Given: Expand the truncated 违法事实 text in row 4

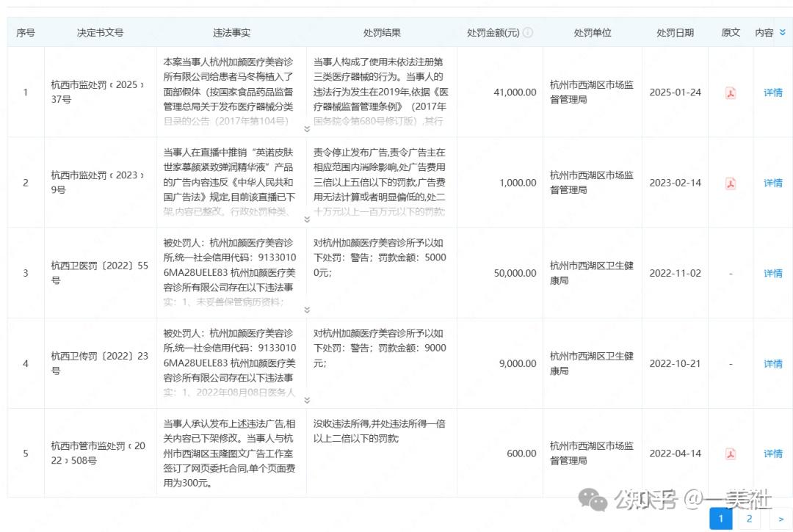Looking at the screenshot, I should pyautogui.click(x=307, y=399).
